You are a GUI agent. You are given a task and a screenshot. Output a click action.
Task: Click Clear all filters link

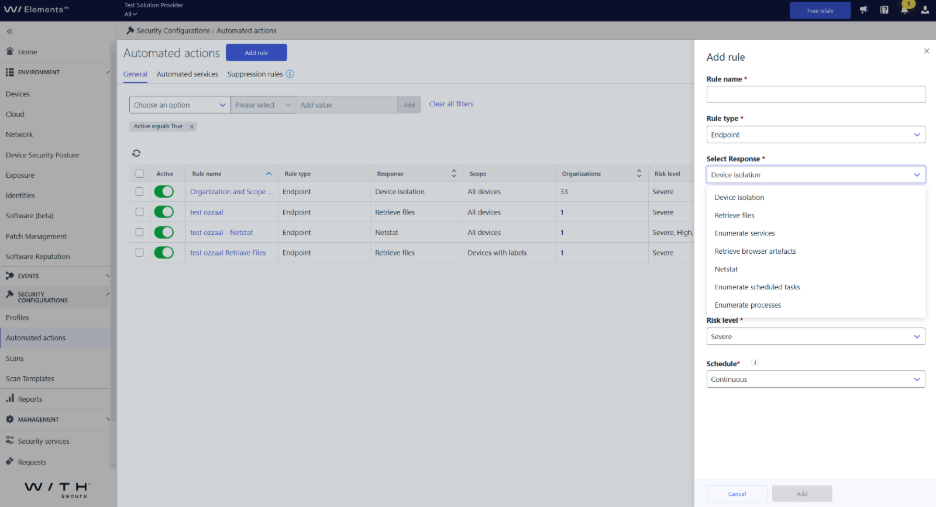click(x=451, y=104)
